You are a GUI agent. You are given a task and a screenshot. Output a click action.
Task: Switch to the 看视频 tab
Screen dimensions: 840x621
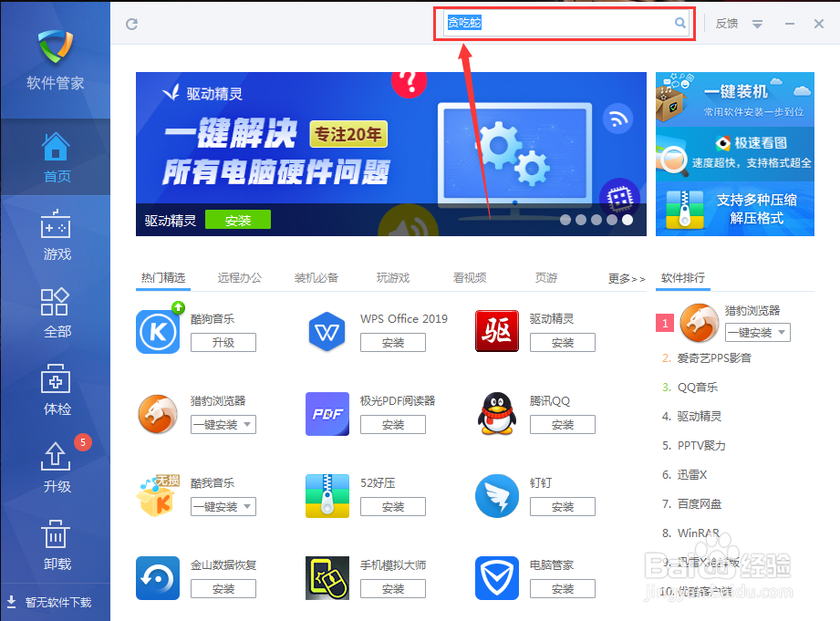tap(470, 277)
